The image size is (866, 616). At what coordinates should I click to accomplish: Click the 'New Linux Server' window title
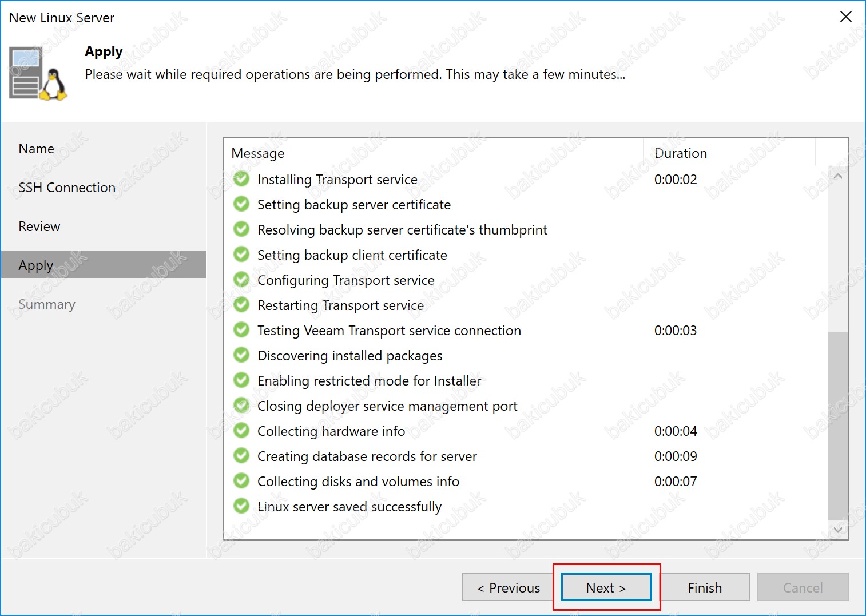click(62, 18)
